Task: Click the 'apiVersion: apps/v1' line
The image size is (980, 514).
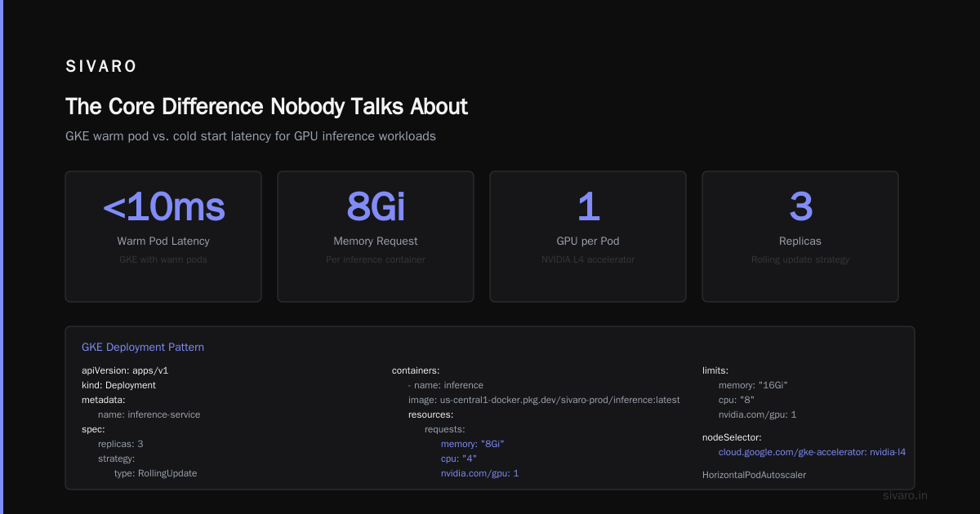Action: (x=125, y=370)
